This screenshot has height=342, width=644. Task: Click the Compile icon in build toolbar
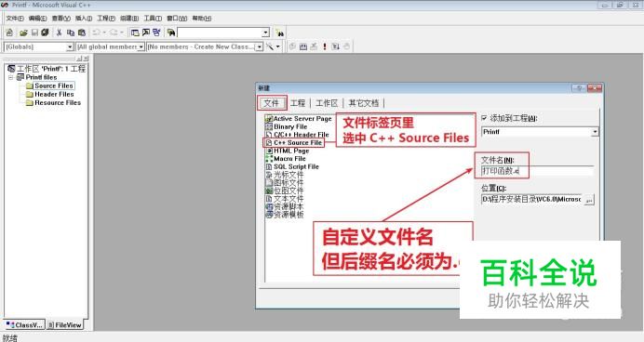coord(292,46)
